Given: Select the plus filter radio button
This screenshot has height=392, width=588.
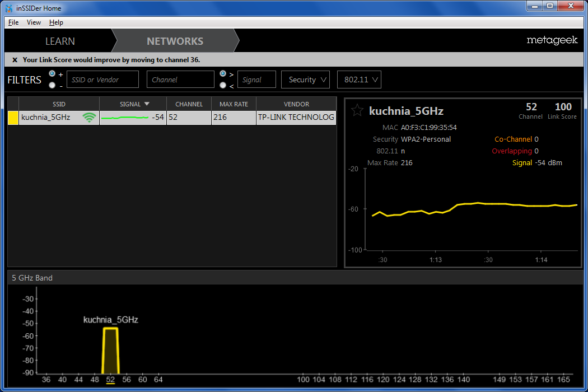Looking at the screenshot, I should tap(52, 74).
